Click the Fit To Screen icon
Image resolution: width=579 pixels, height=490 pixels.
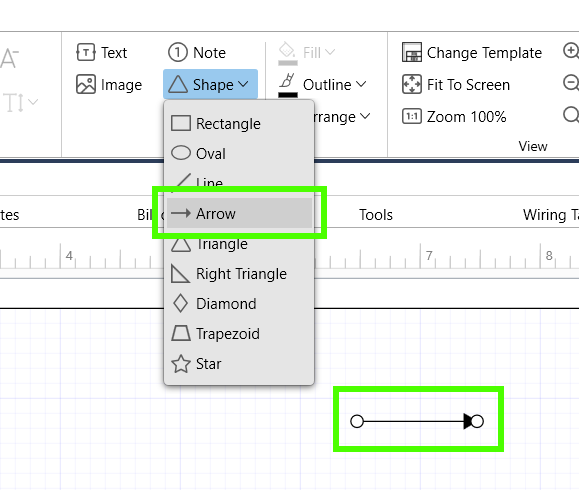[x=412, y=85]
